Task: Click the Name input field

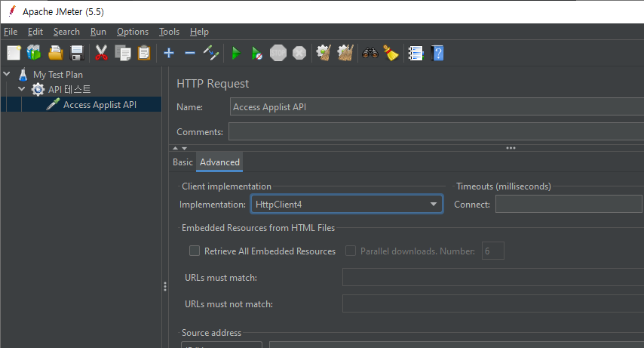Action: point(437,107)
